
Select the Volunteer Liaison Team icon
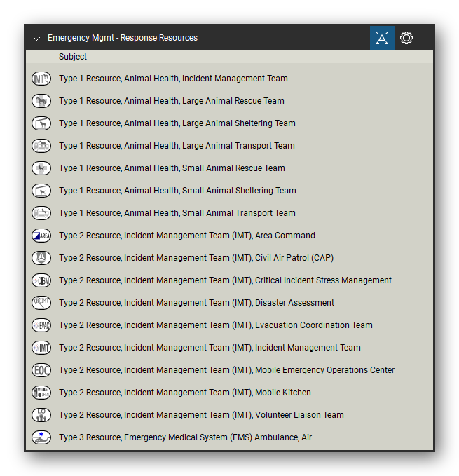pyautogui.click(x=41, y=415)
